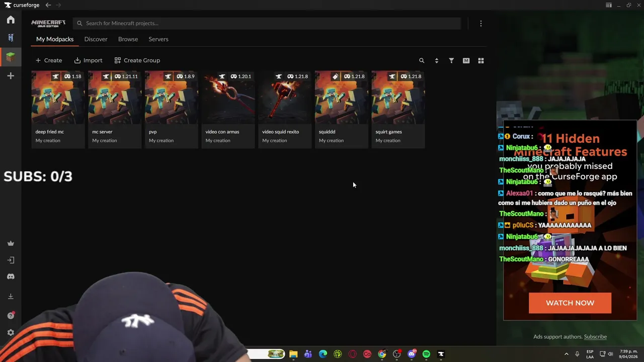Focus the Search for Minecraft projects field
Image resolution: width=644 pixels, height=362 pixels.
coord(267,23)
